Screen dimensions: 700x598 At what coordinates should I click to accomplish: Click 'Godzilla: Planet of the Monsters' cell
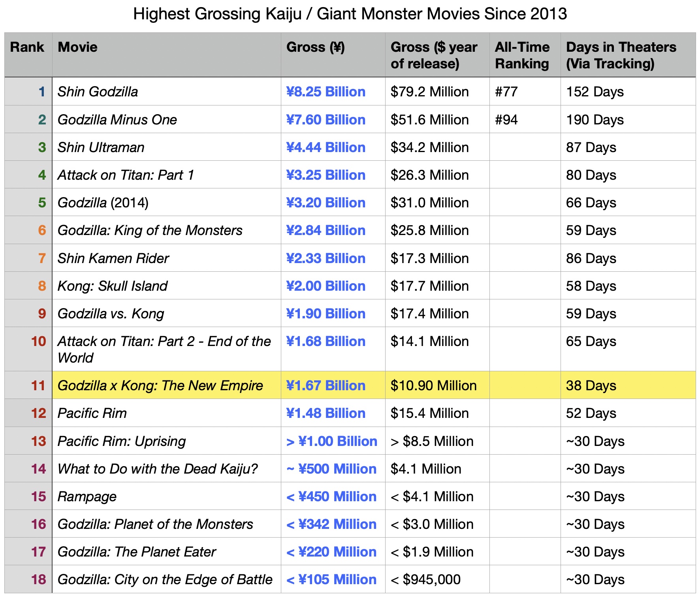166,524
